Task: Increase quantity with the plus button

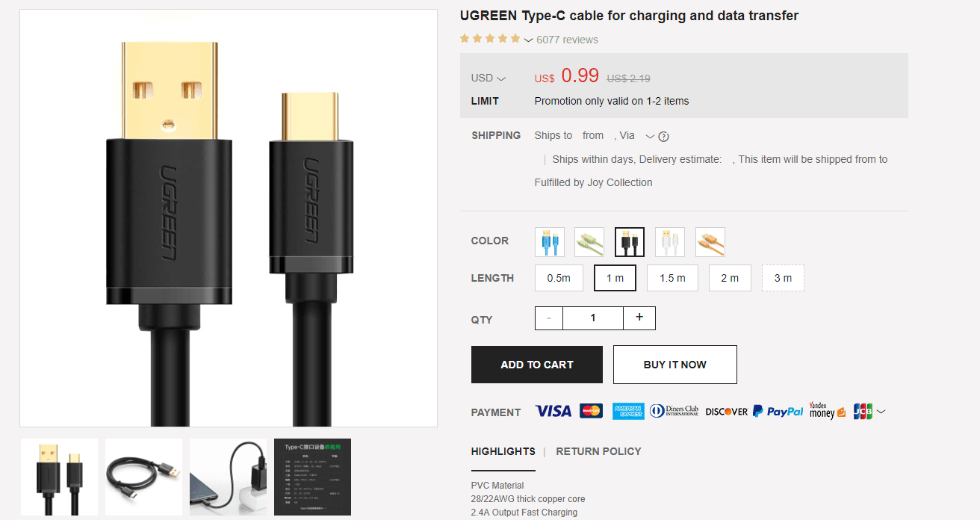Action: 639,318
